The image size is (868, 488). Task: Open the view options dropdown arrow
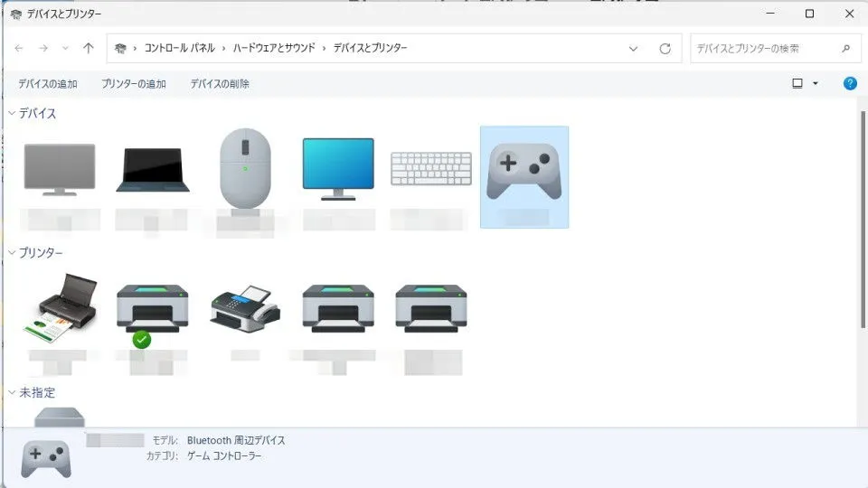tap(815, 83)
